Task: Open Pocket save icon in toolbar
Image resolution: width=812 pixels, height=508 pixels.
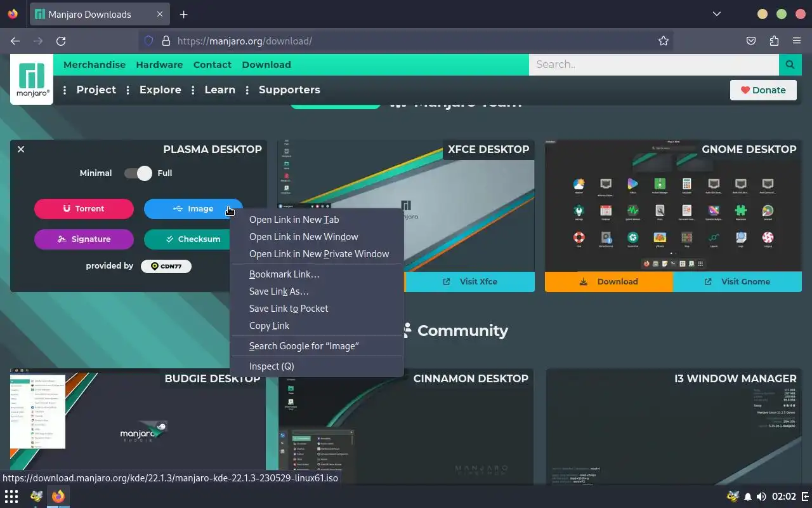Action: (751, 41)
